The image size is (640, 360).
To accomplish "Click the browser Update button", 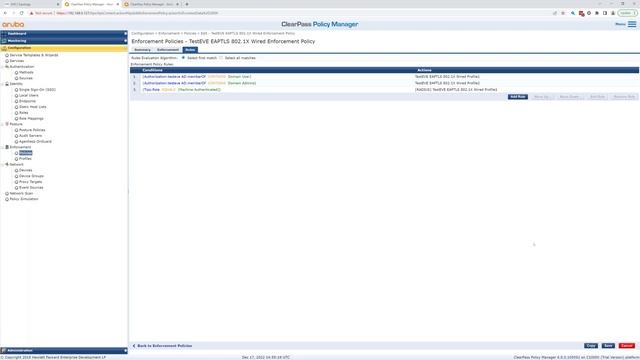I will tap(627, 13).
